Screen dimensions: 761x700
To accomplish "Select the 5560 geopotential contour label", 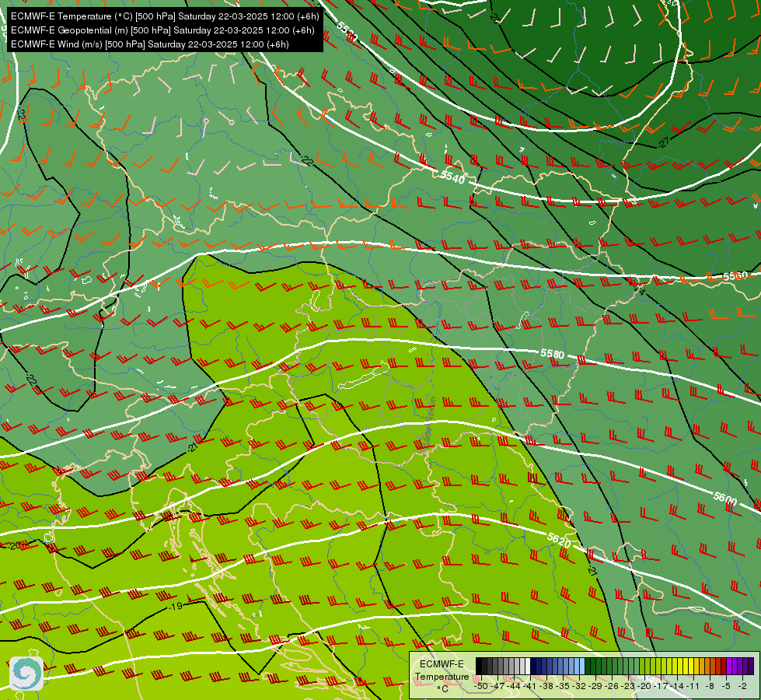I will (x=735, y=276).
